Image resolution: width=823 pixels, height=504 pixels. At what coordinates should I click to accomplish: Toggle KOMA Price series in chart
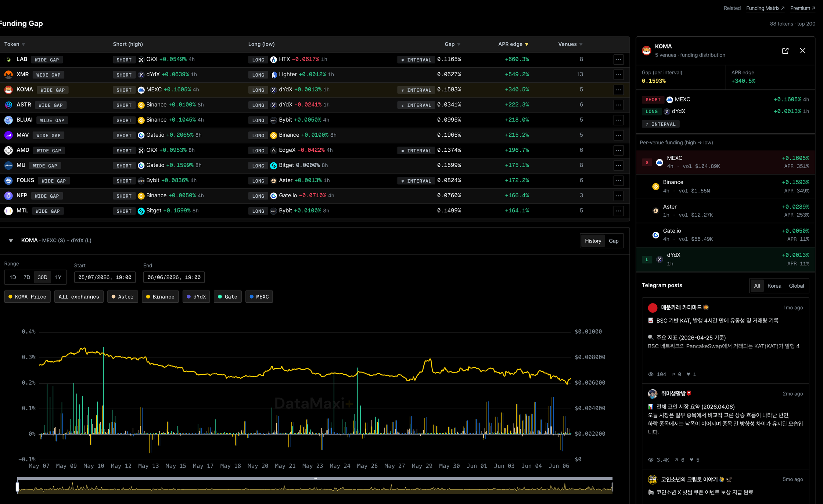[x=28, y=297]
